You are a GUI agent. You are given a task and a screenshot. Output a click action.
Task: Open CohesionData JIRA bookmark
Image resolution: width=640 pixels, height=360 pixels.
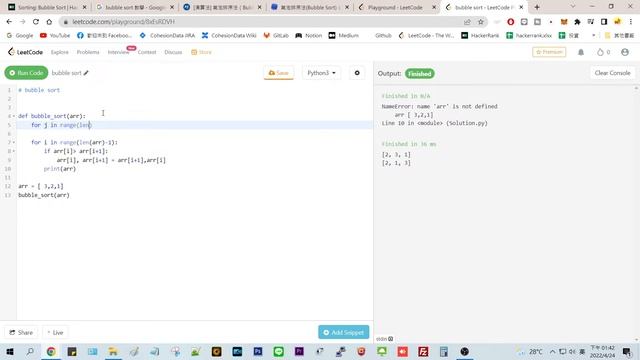(167, 36)
